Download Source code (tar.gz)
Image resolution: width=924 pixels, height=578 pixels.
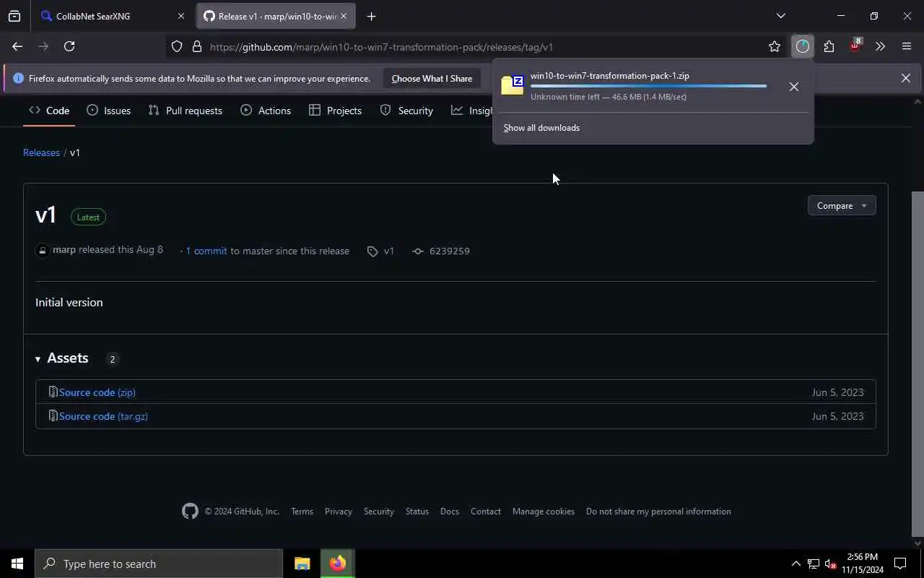coord(103,416)
